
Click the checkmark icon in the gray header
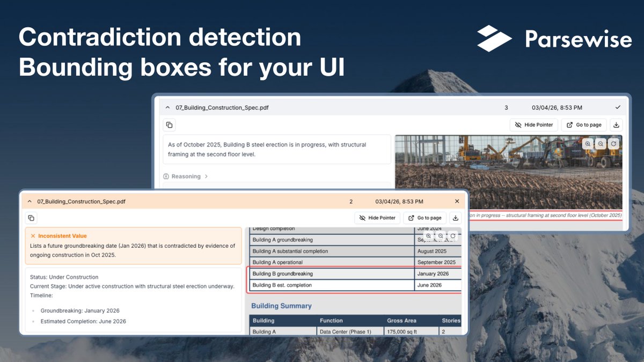coord(618,108)
